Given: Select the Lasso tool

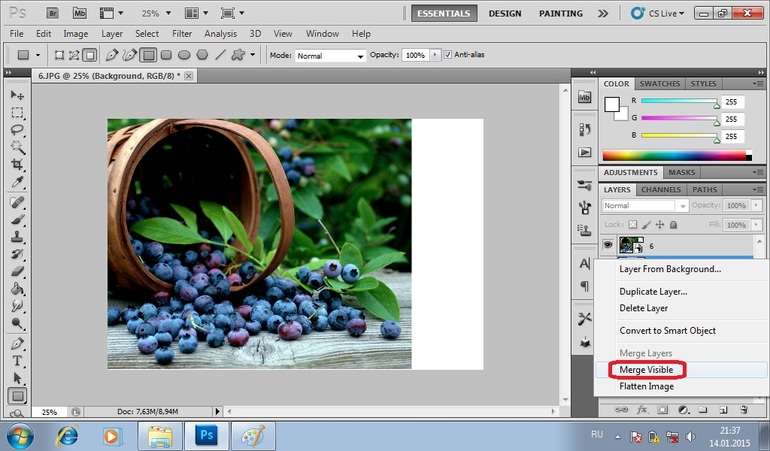Looking at the screenshot, I should (x=17, y=129).
